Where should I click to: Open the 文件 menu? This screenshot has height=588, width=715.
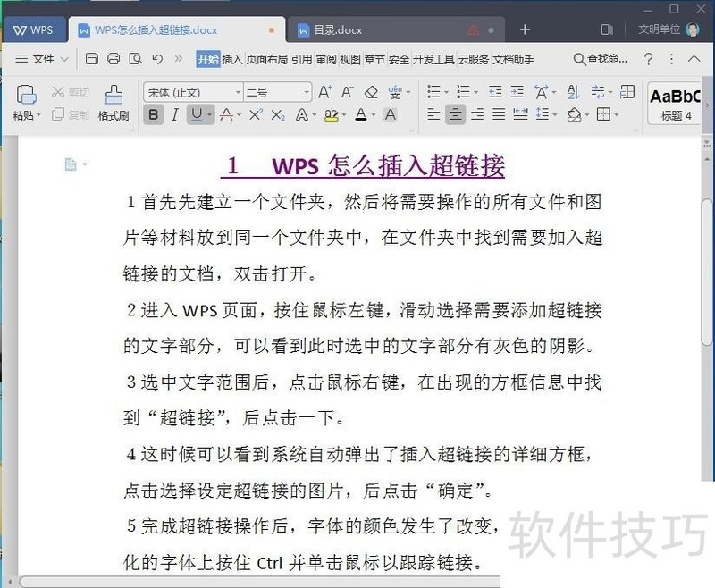click(x=43, y=60)
